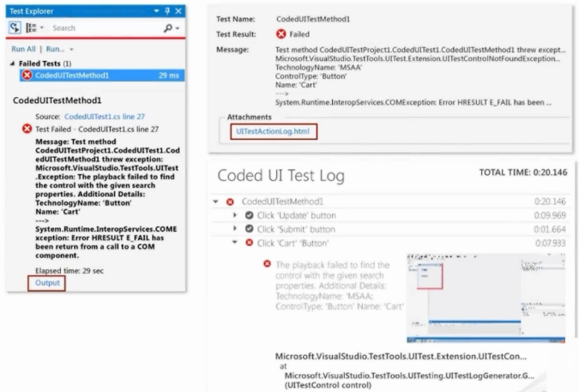Click the error icon beside Test Failed
The height and width of the screenshot is (392, 579).
pos(27,129)
